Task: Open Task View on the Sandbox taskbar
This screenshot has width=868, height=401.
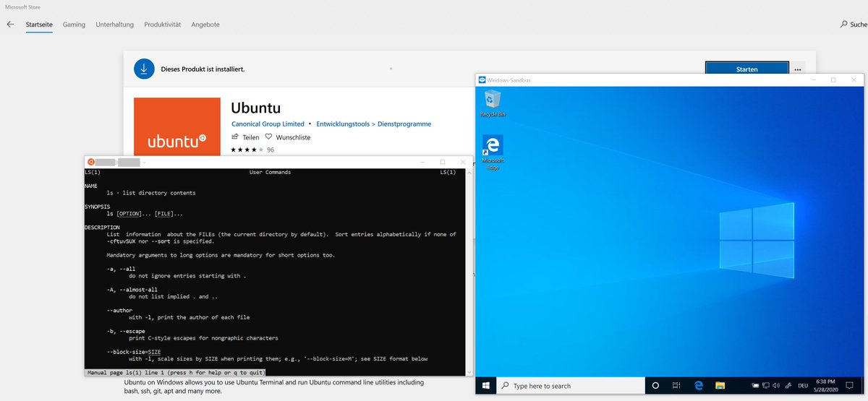Action: [676, 386]
